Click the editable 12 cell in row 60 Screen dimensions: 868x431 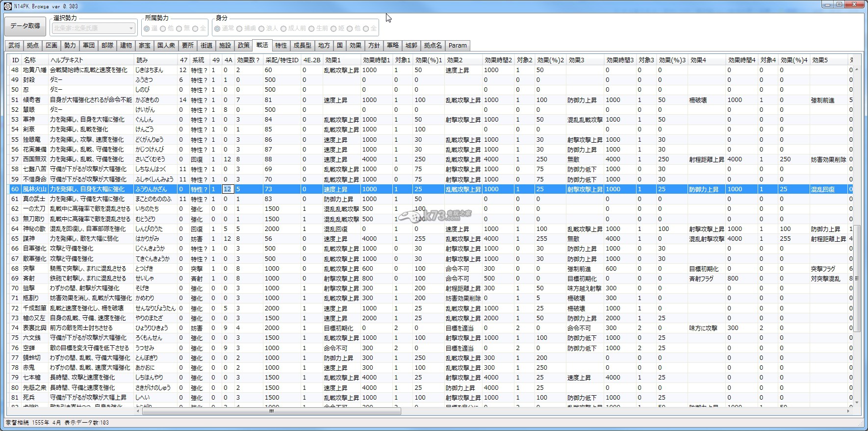228,189
